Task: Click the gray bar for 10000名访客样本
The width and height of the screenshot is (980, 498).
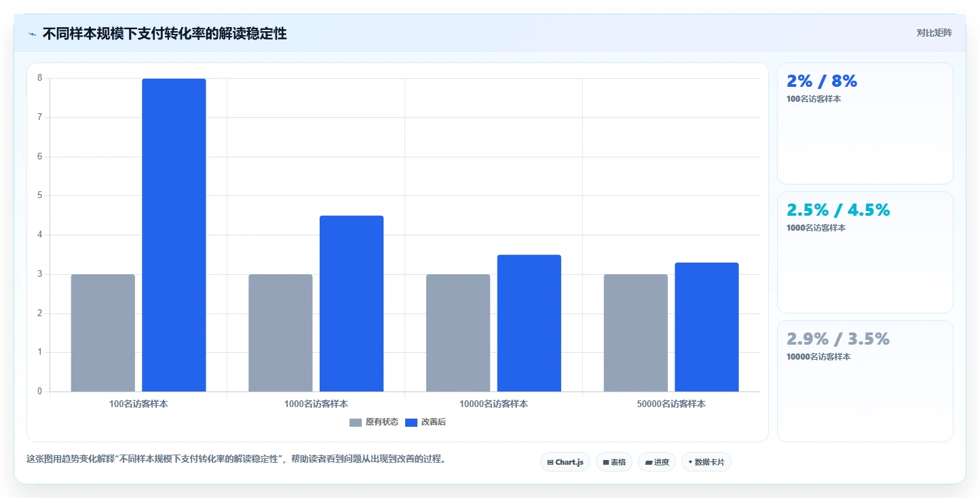Action: (458, 332)
